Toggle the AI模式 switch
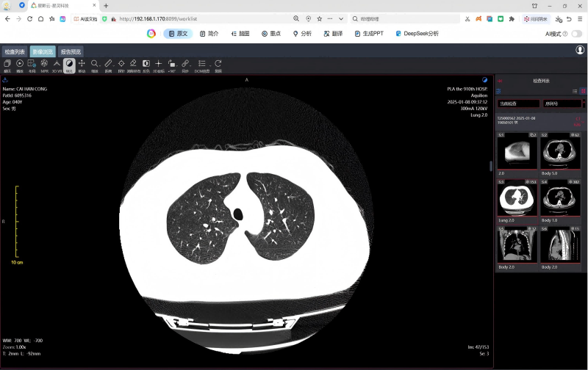The width and height of the screenshot is (588, 370). point(576,33)
